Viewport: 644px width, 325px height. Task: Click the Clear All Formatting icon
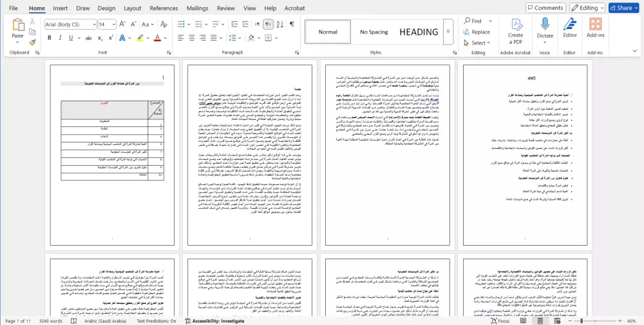coord(164,25)
